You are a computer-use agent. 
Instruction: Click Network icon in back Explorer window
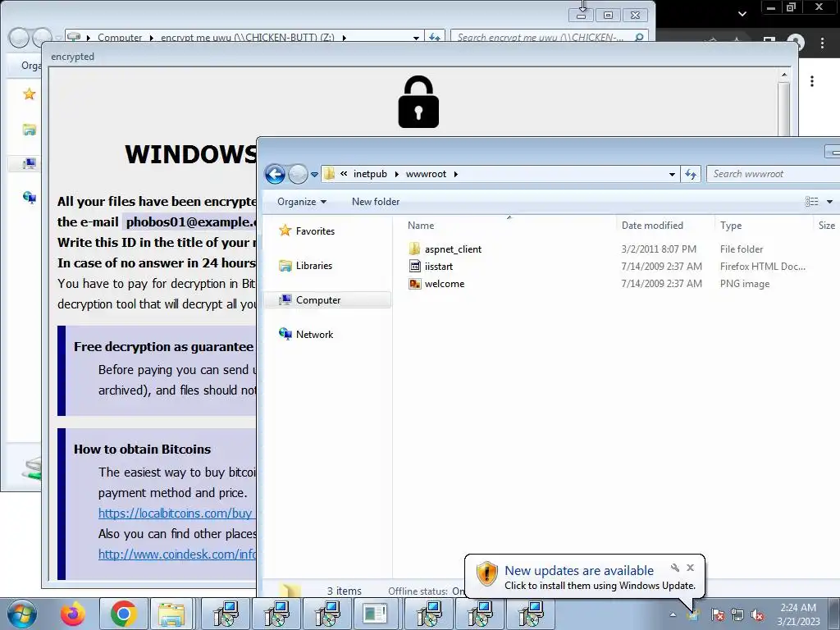[29, 198]
